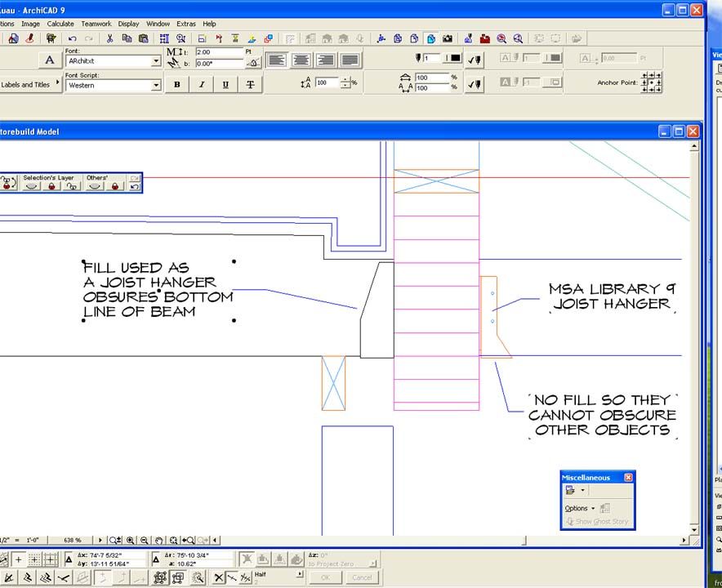
Task: Open the ARchitxt font dropdown
Action: pyautogui.click(x=156, y=60)
